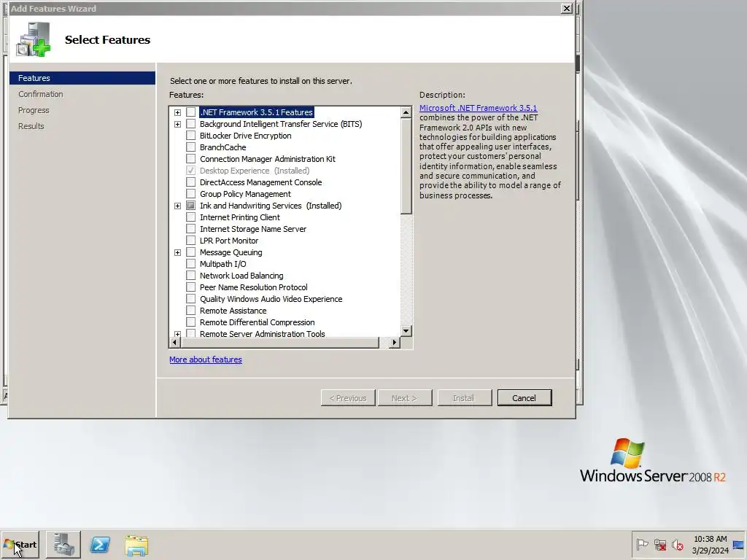Expand Remote Server Administration Tools node

pos(177,334)
